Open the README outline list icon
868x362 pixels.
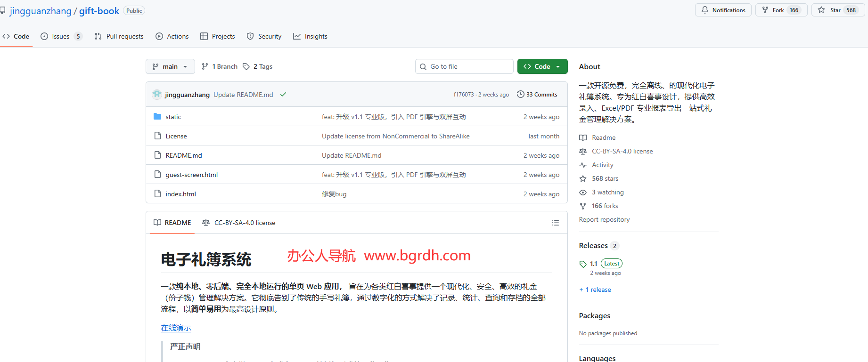tap(556, 223)
